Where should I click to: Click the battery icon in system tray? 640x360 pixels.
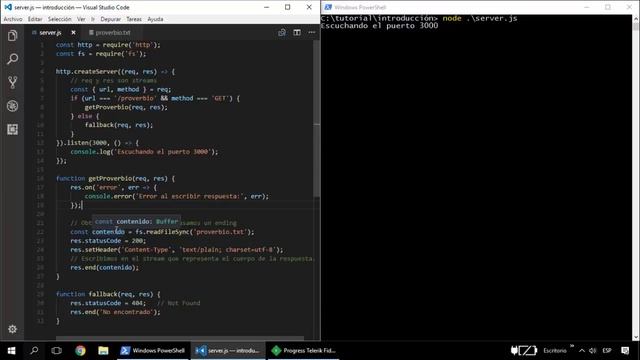tap(524, 351)
